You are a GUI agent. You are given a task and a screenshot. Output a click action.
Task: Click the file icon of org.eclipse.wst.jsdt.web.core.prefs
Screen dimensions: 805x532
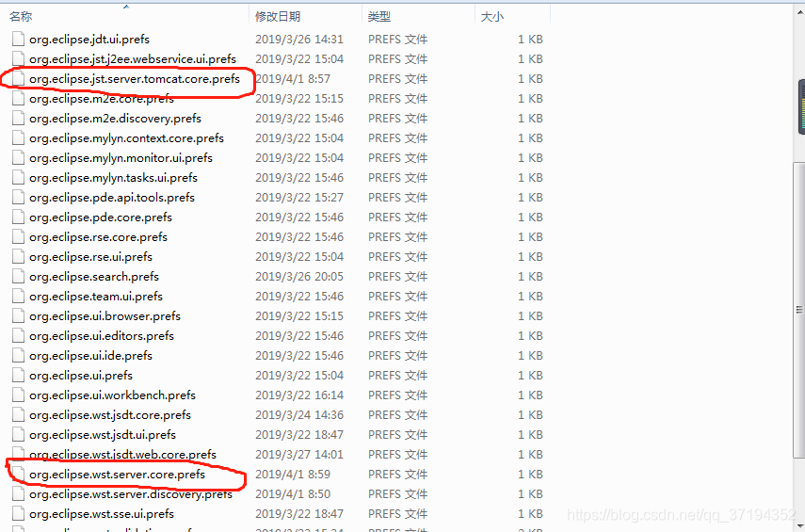pos(18,455)
